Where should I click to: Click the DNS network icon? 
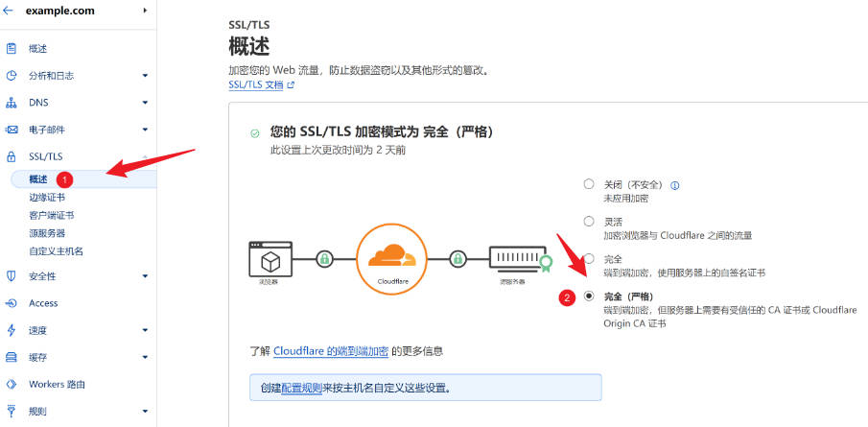tap(11, 103)
